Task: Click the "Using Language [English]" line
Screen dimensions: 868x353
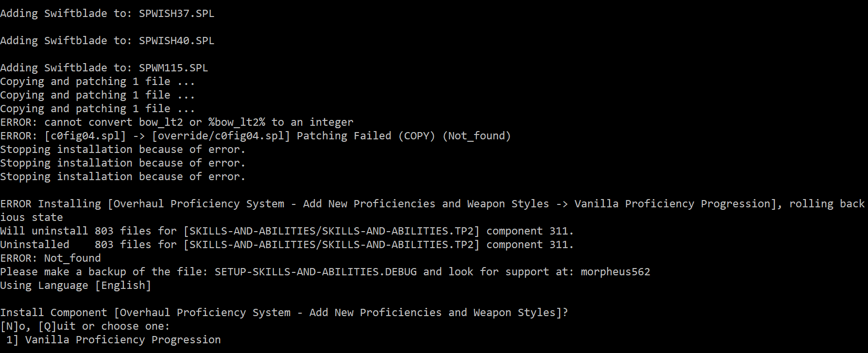Action: (x=76, y=286)
